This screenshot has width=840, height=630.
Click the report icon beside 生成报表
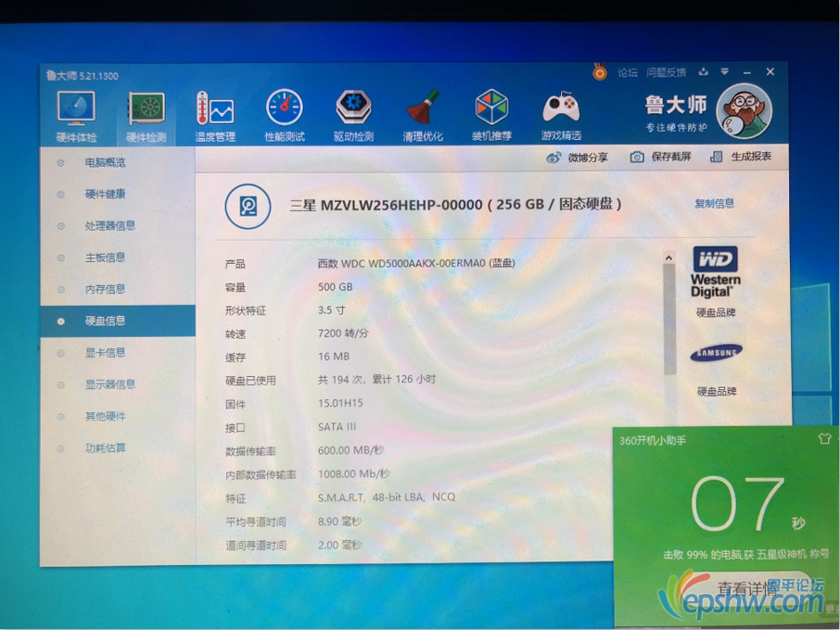717,157
